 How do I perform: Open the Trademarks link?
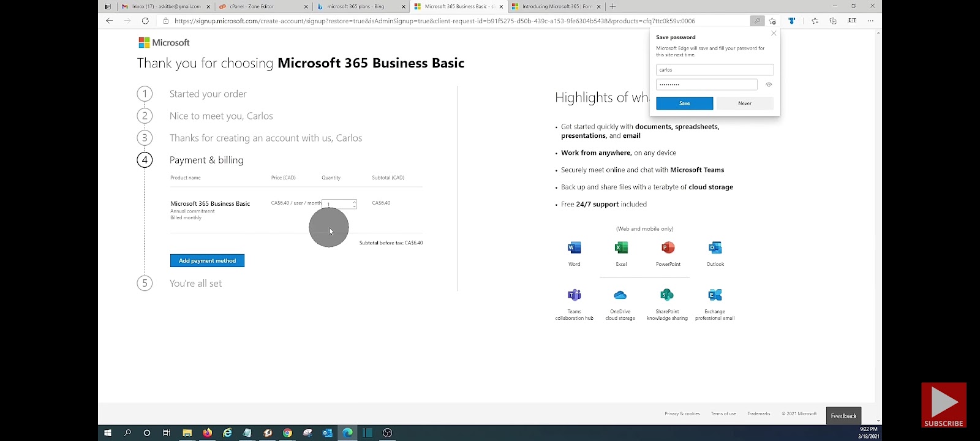(x=759, y=414)
